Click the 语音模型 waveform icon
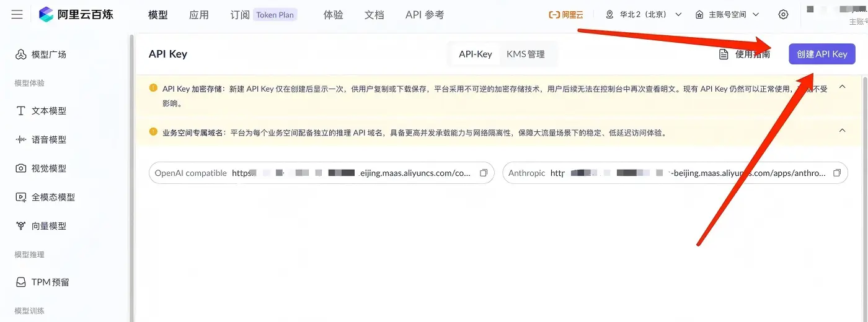The height and width of the screenshot is (322, 868). point(21,139)
